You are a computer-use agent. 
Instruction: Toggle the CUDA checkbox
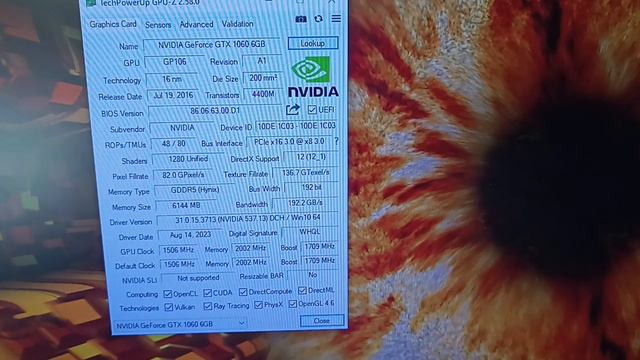207,293
